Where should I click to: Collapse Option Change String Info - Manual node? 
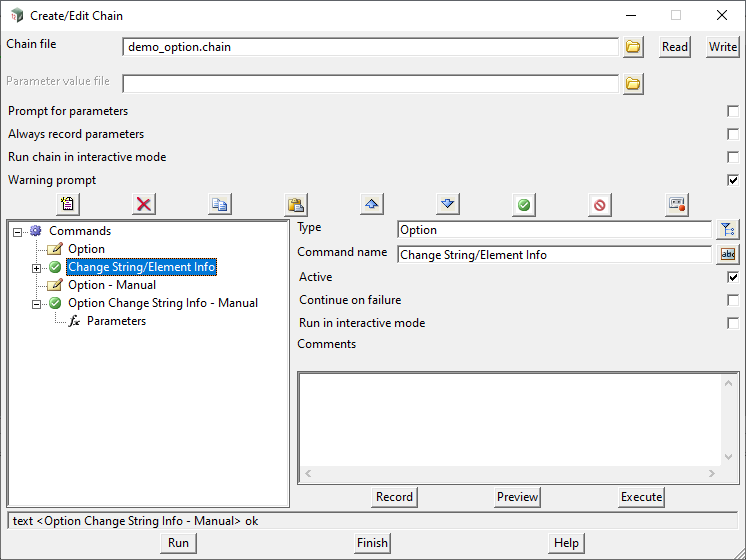(x=36, y=305)
